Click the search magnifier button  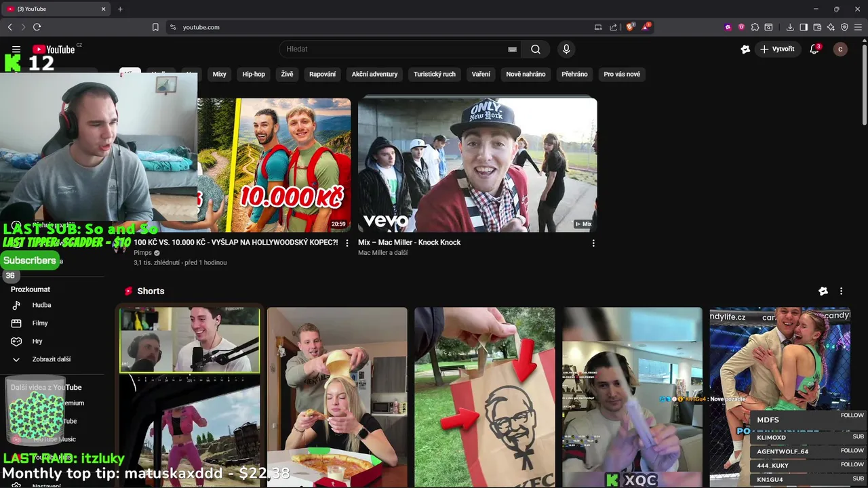tap(536, 49)
